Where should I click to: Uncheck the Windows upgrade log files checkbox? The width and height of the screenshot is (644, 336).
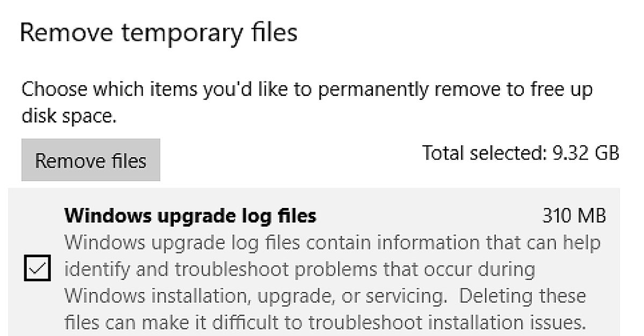click(x=37, y=268)
